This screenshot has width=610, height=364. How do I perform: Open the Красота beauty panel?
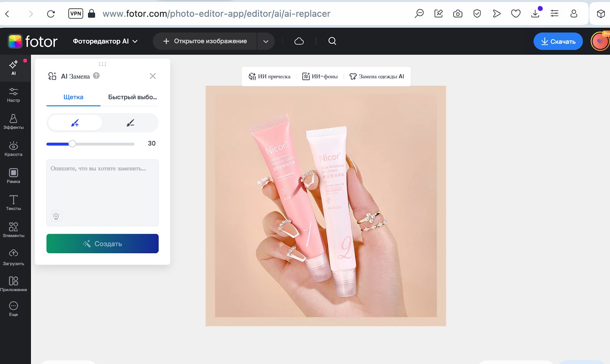point(14,149)
